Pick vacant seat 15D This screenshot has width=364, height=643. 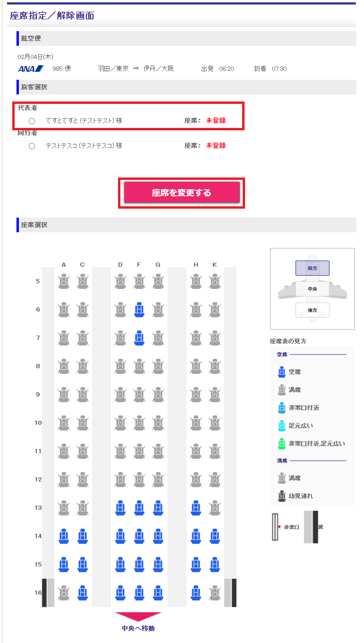[120, 565]
